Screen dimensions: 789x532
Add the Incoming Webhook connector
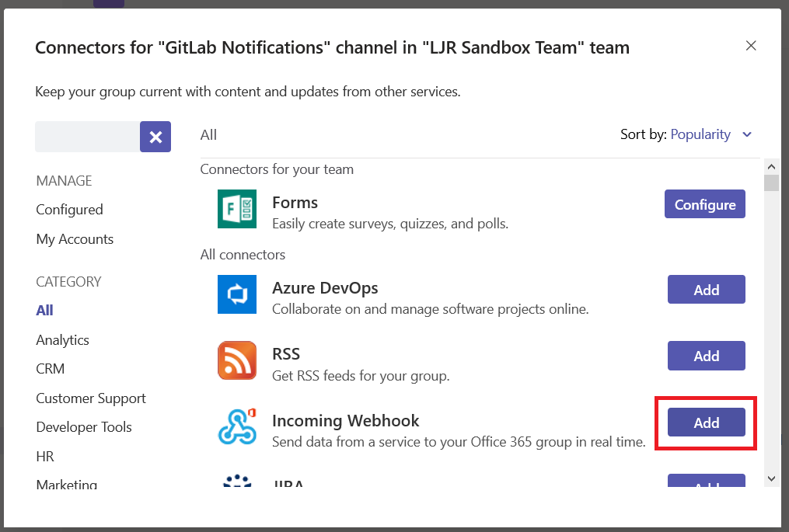tap(705, 422)
